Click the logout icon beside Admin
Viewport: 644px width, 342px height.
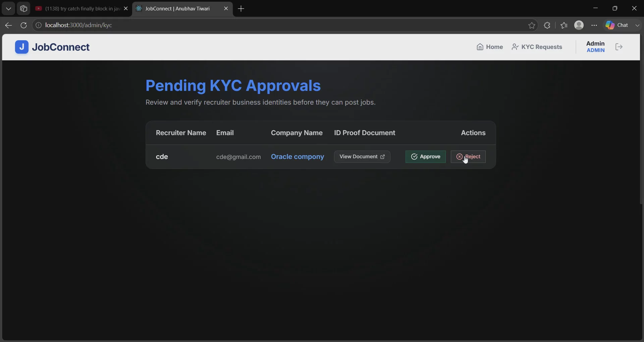[619, 47]
